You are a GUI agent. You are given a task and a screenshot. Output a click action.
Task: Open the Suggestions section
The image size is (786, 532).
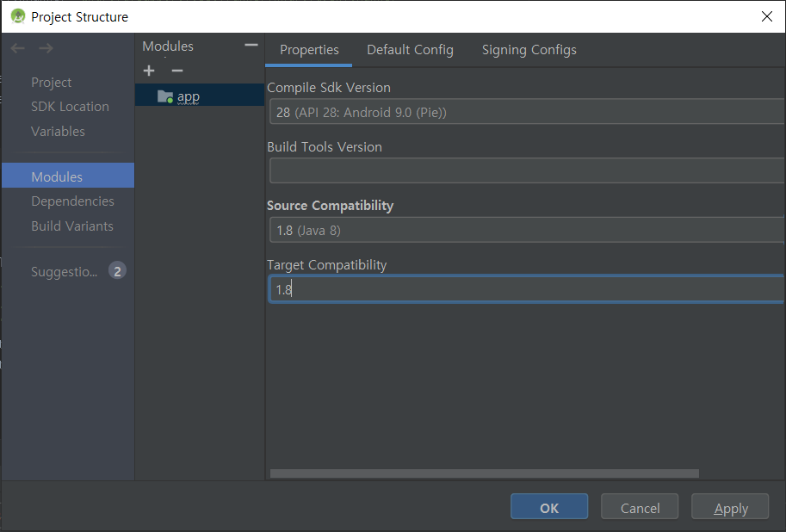[x=65, y=272]
